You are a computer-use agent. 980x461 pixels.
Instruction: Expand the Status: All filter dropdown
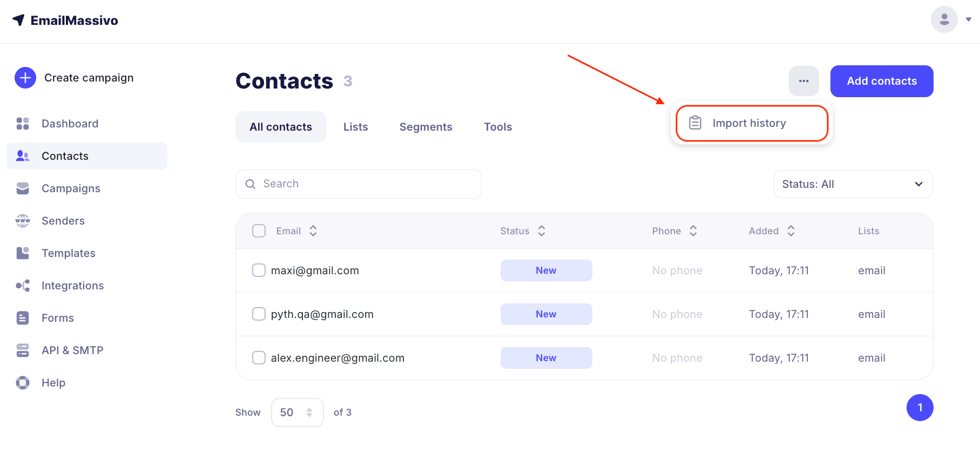pyautogui.click(x=853, y=184)
